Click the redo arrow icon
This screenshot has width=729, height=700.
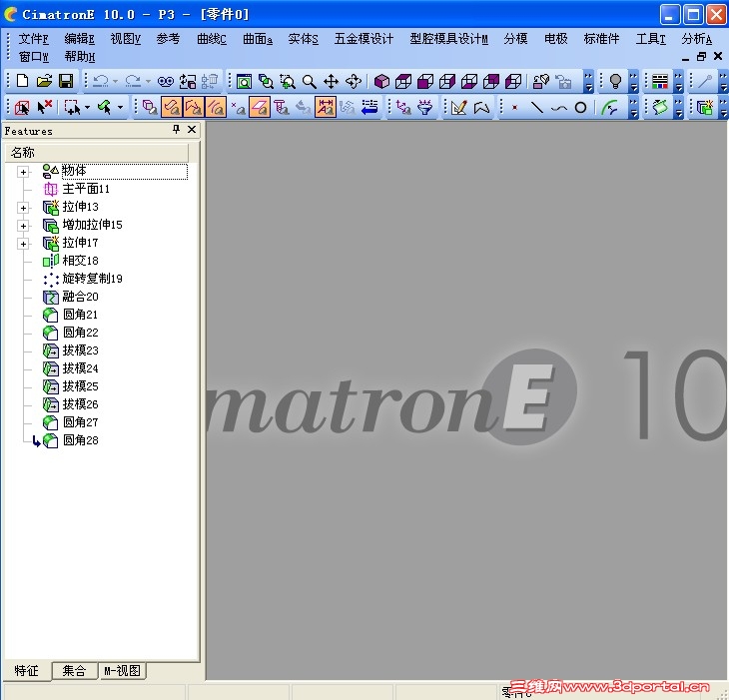coord(134,81)
